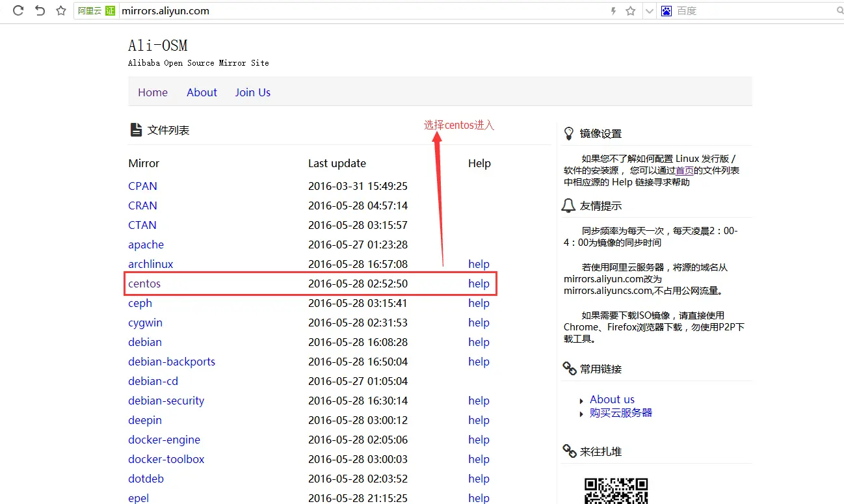Open the centos mirror link
This screenshot has height=504, width=844.
pos(144,284)
